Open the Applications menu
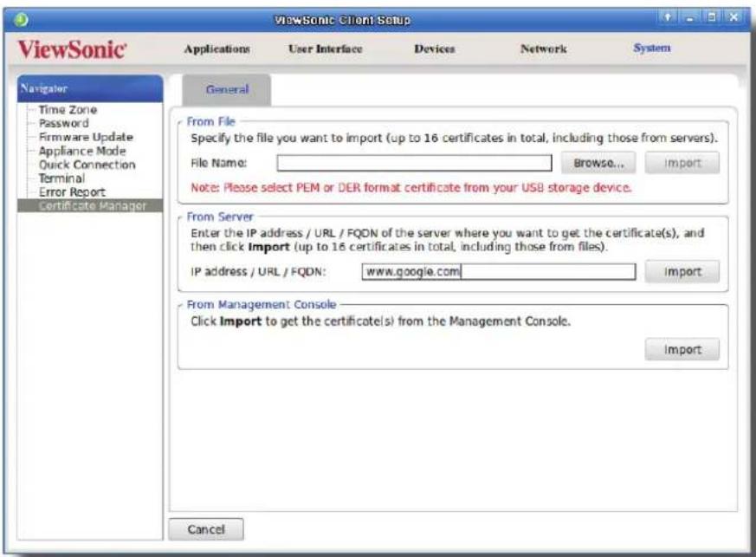This screenshot has width=756, height=557. point(217,49)
